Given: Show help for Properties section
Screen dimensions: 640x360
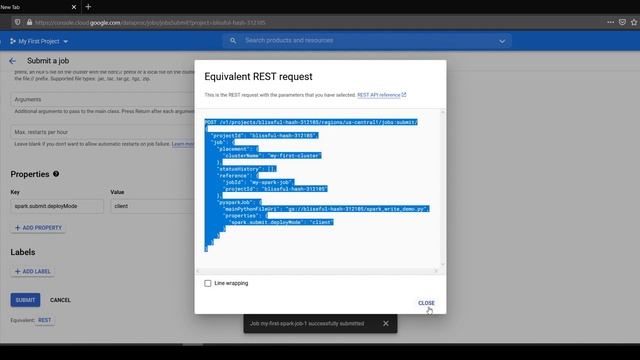Looking at the screenshot, I should [x=56, y=174].
